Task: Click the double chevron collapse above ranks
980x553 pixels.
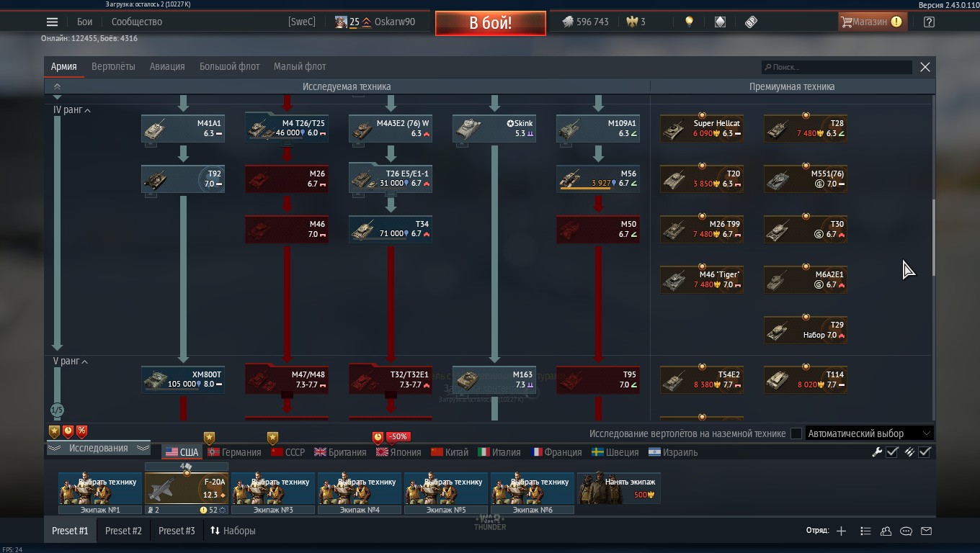Action: [x=57, y=86]
